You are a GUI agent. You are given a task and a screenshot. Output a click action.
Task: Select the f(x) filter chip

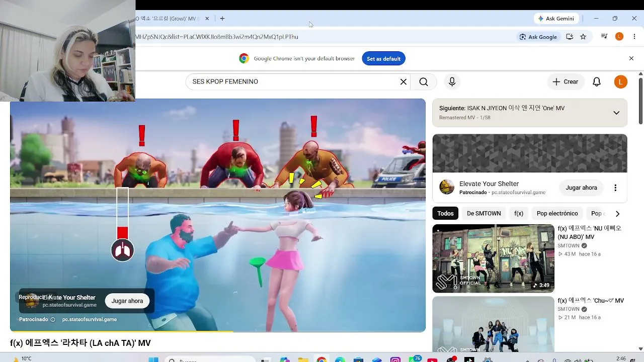[519, 214]
